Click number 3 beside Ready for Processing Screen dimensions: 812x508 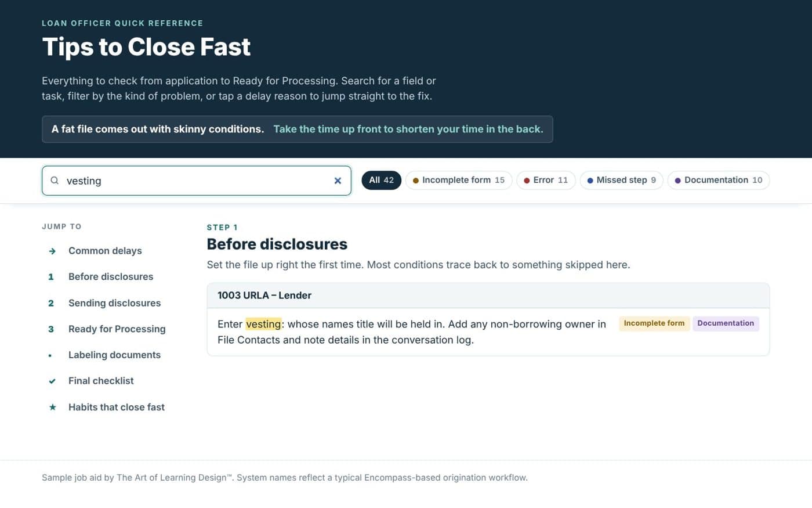coord(51,329)
